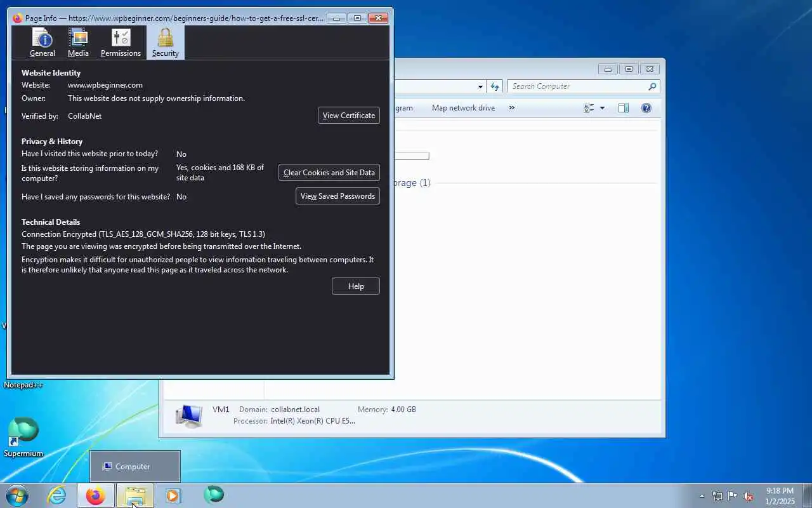Toggle the preview pane icon in Explorer
This screenshot has width=812, height=508.
point(624,108)
